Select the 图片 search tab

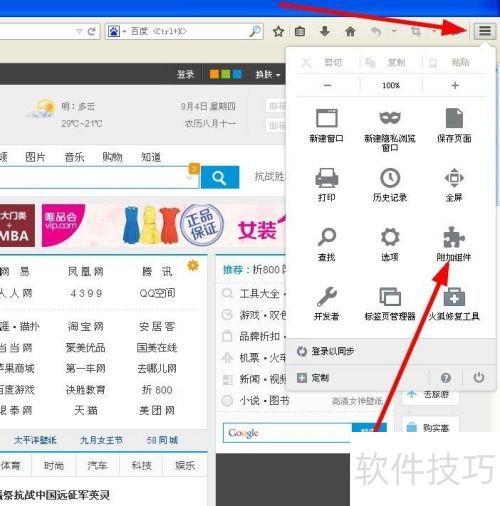click(x=35, y=157)
